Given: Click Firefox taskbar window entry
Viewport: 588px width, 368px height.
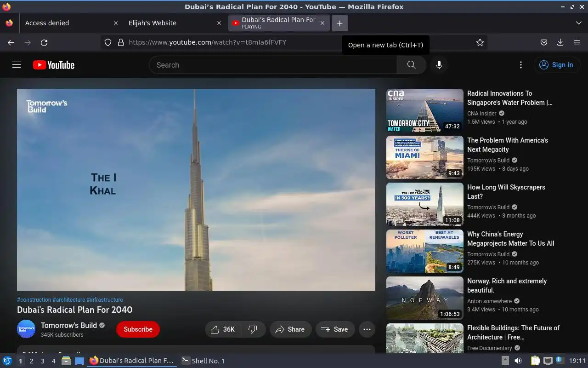Looking at the screenshot, I should pos(132,361).
